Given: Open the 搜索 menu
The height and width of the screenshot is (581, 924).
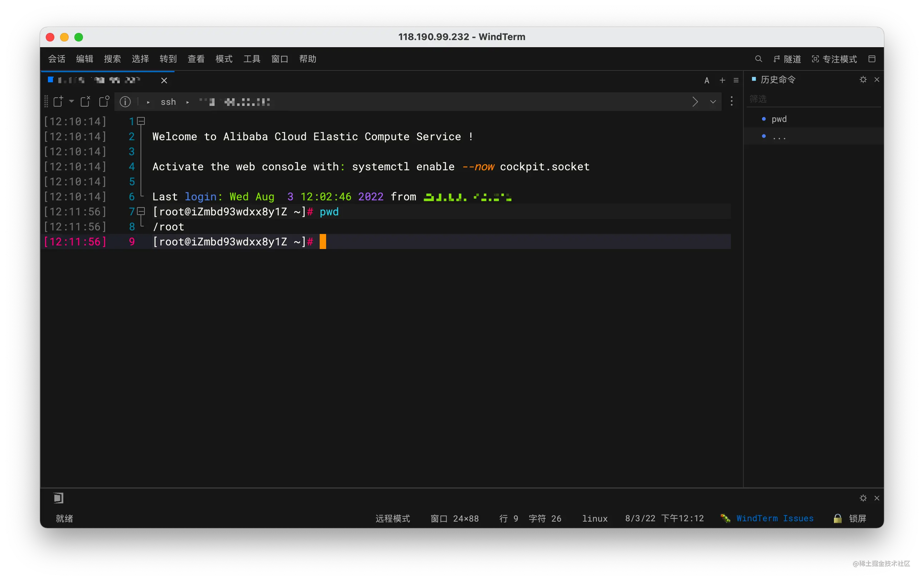Looking at the screenshot, I should 112,59.
